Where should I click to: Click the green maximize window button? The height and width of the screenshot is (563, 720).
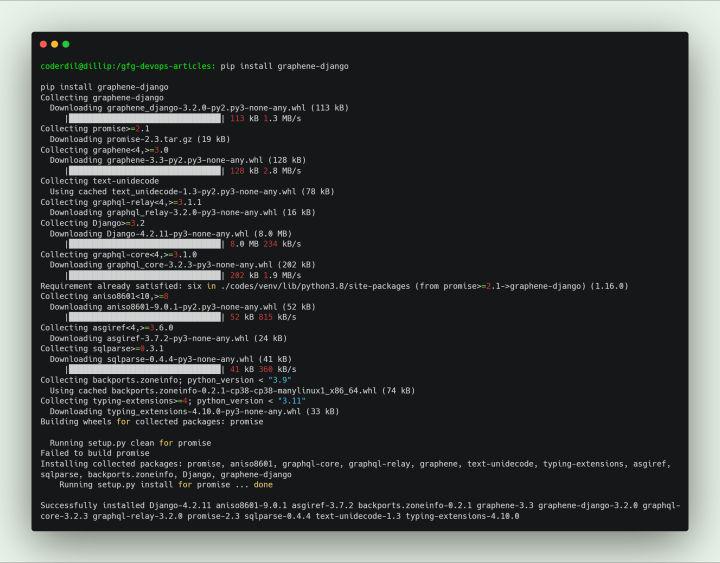(x=66, y=44)
